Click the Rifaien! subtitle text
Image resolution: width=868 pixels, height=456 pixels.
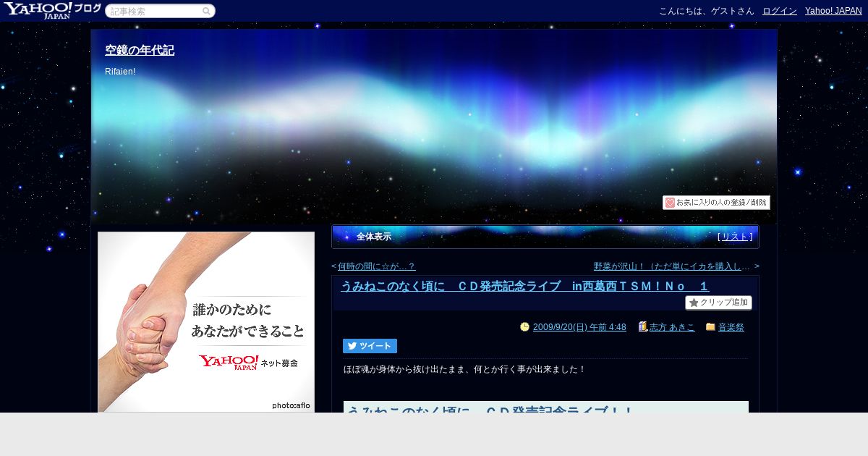pyautogui.click(x=120, y=72)
